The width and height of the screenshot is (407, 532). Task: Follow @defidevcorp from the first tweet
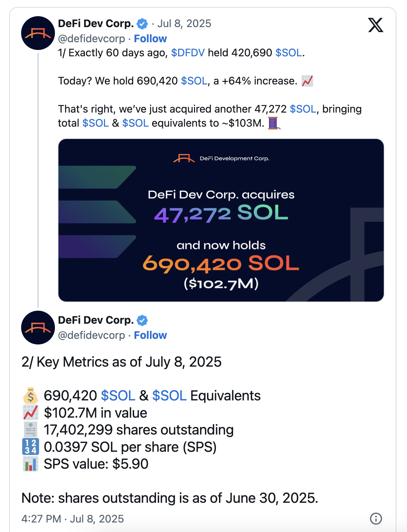[x=150, y=39]
